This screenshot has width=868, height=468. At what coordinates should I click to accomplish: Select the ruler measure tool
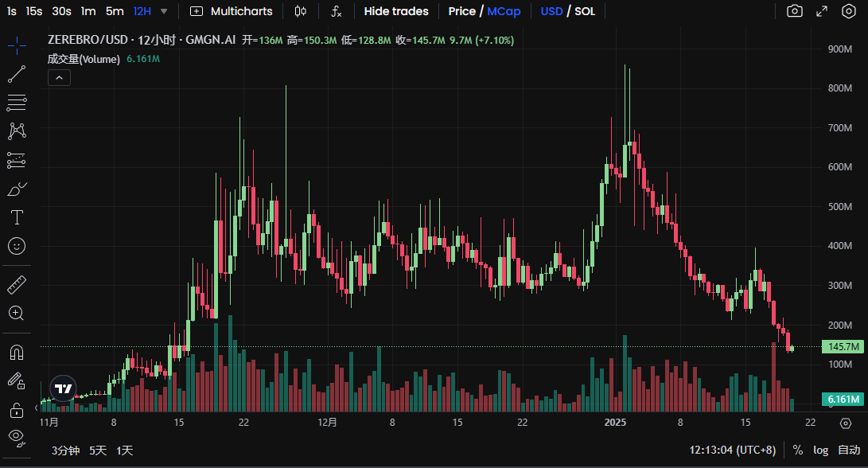coord(17,285)
